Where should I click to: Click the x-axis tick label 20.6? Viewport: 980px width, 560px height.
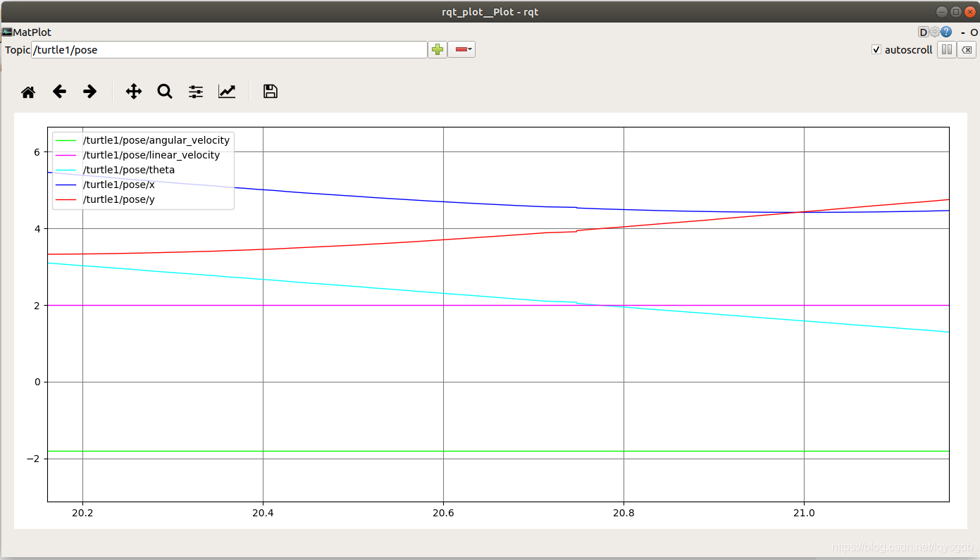click(x=443, y=513)
